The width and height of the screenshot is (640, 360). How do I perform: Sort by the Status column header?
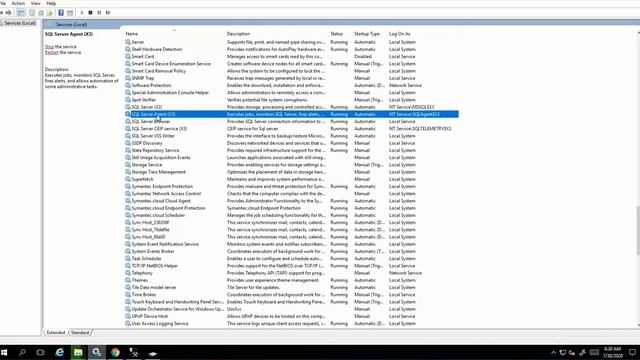click(337, 34)
